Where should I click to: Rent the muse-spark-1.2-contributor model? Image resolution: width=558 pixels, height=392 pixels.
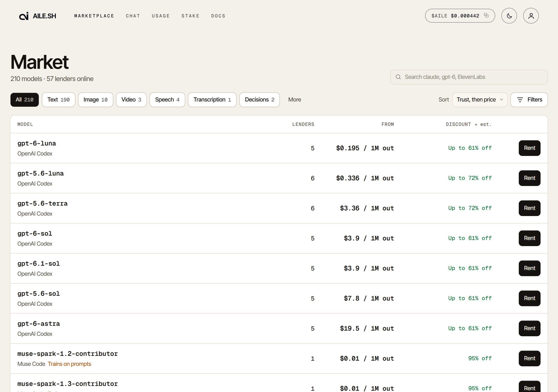pyautogui.click(x=529, y=358)
